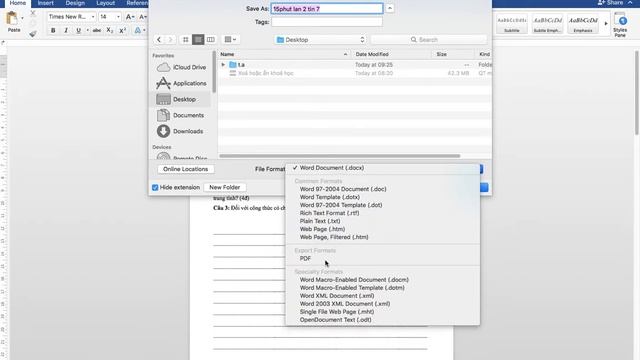
Task: Open the Styles Pane
Action: (620, 24)
